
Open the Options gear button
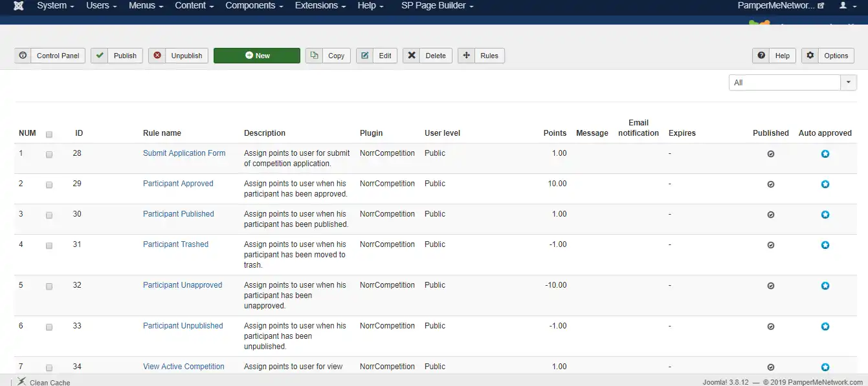coord(828,56)
